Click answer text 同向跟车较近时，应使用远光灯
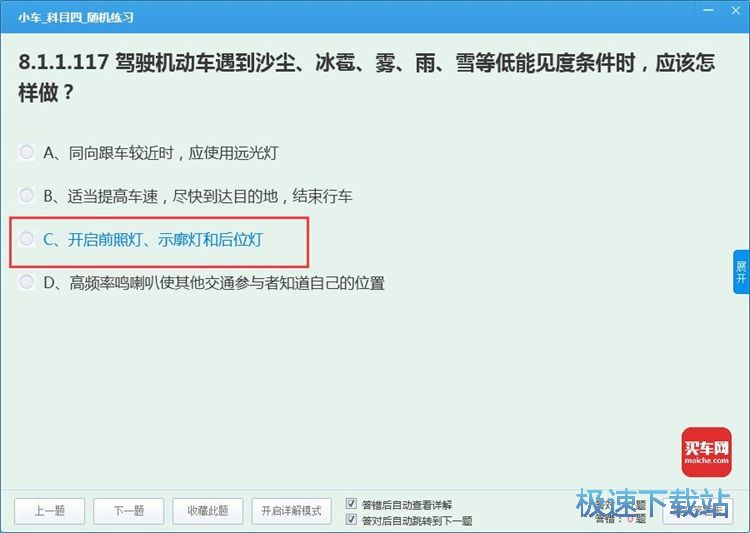750x533 pixels. coord(173,153)
